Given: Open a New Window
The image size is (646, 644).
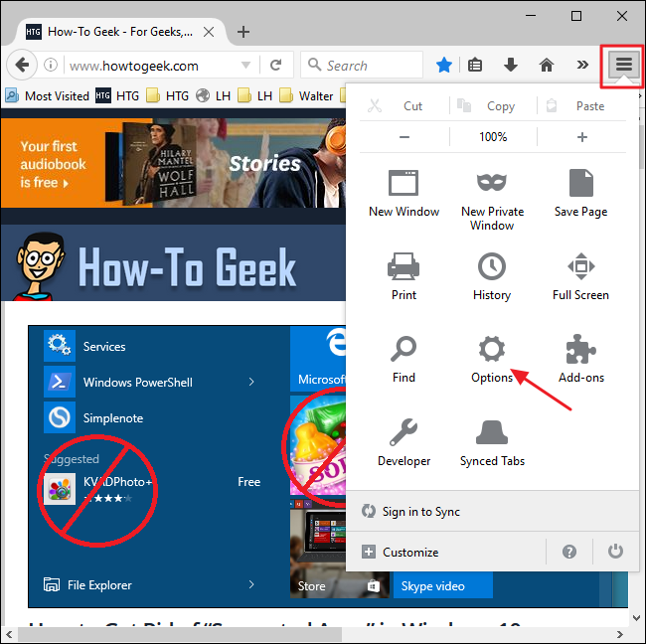Looking at the screenshot, I should pyautogui.click(x=404, y=193).
